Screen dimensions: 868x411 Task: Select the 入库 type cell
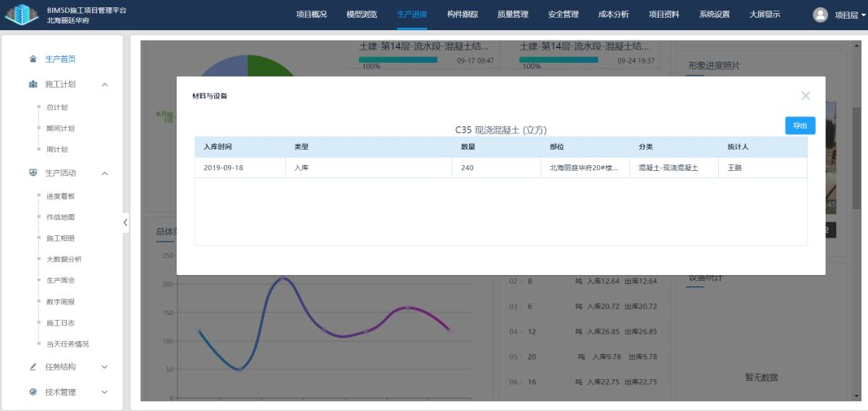369,168
